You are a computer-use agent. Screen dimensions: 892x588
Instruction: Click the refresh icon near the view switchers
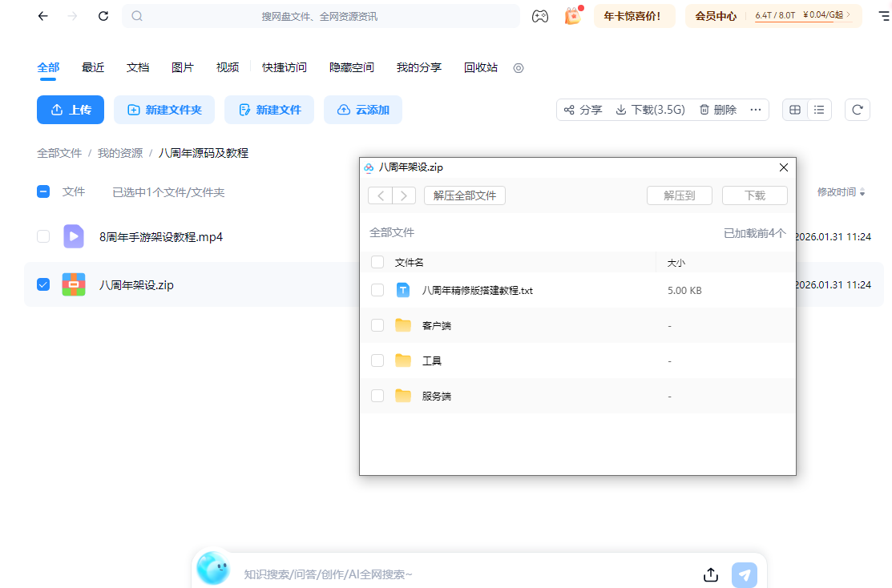pos(857,110)
